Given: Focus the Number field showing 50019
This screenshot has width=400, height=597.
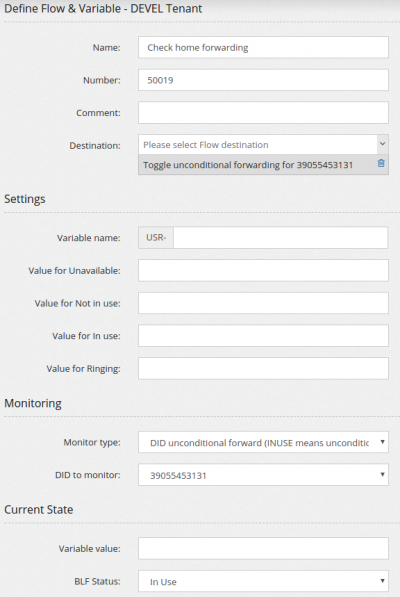Looking at the screenshot, I should point(263,80).
